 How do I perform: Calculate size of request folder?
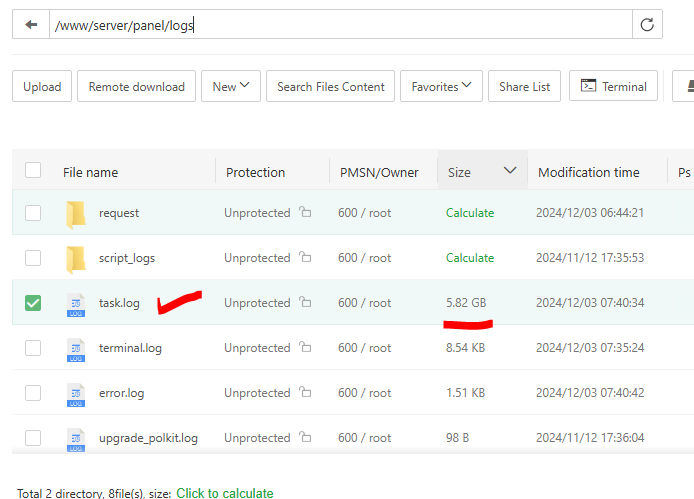point(470,213)
